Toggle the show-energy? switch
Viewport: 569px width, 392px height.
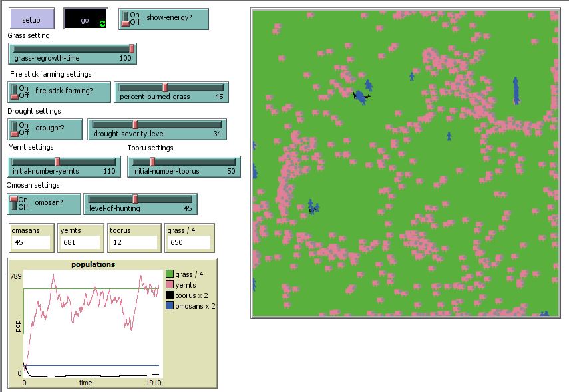click(164, 19)
